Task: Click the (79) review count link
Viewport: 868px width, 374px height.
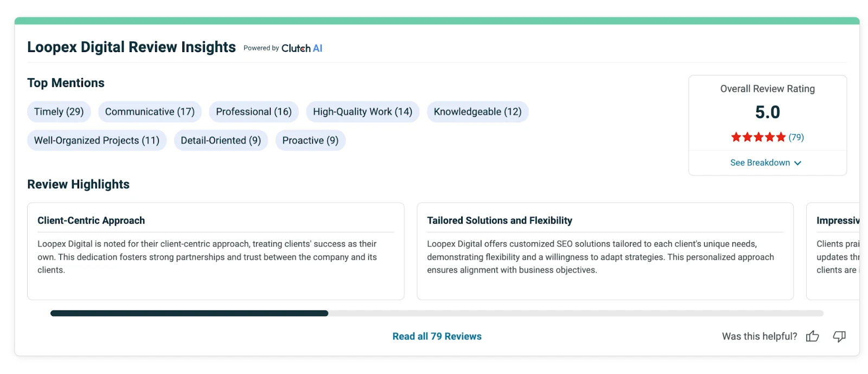Action: click(796, 137)
